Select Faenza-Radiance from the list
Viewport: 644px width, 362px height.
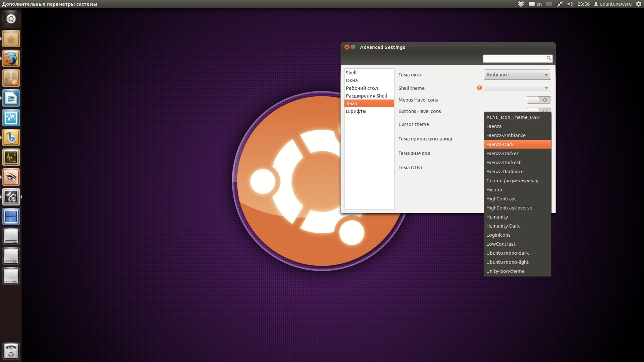[x=517, y=172]
